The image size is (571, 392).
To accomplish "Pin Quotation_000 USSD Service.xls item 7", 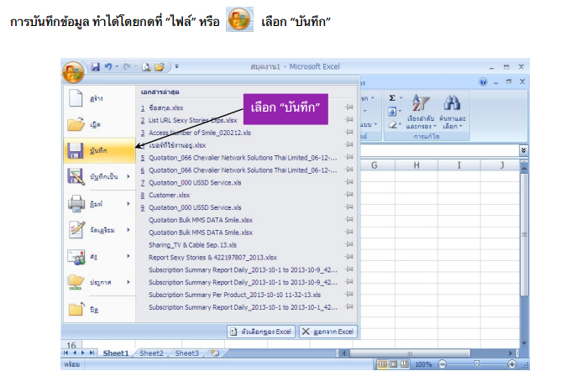I will click(348, 182).
